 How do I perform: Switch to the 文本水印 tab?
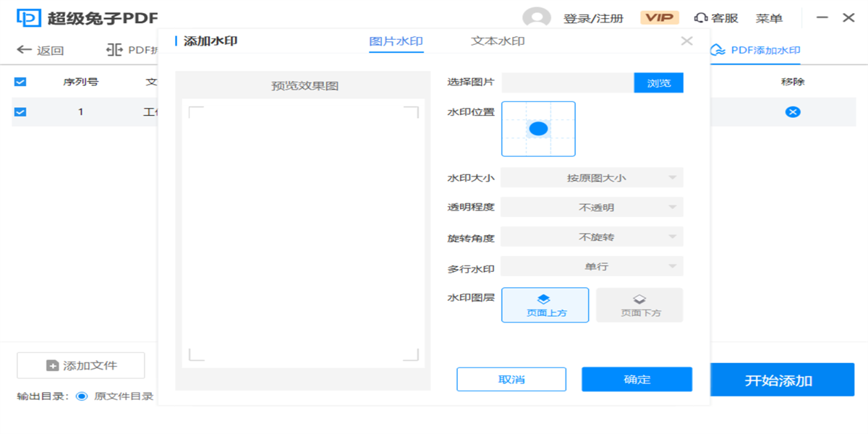pos(498,41)
